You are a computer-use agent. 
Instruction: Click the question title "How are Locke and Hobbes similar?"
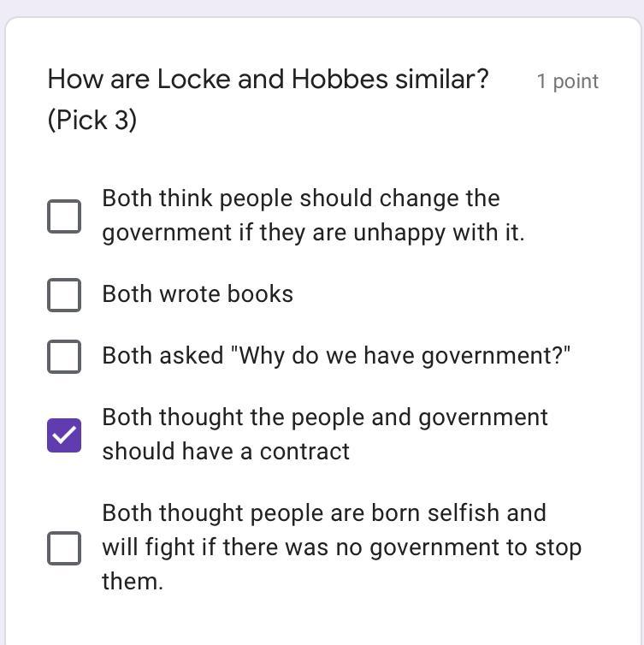tap(268, 80)
